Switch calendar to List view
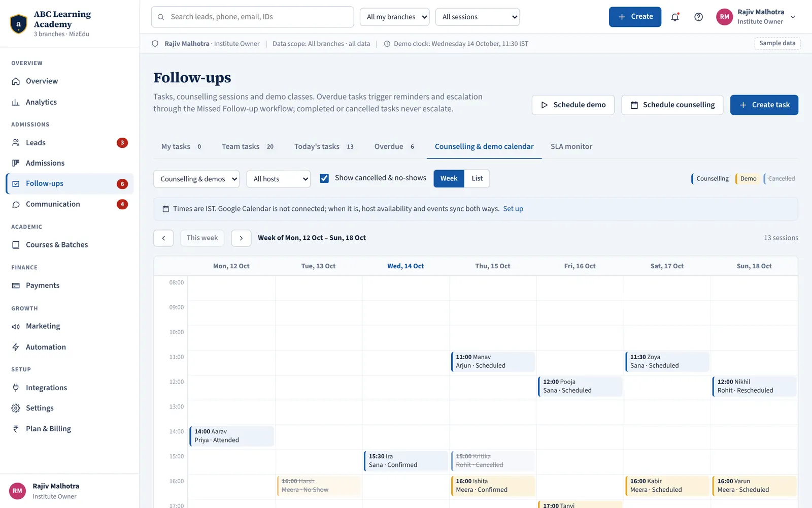 (x=477, y=178)
